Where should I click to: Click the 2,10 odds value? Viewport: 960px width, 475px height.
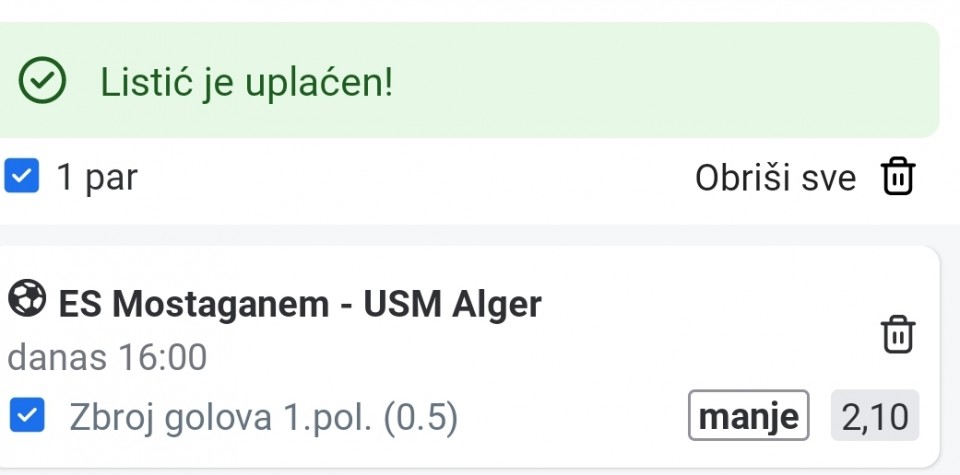(x=874, y=416)
